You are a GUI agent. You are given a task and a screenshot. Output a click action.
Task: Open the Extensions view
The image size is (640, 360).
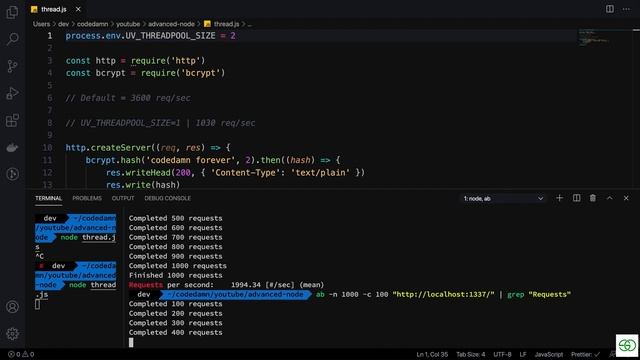point(12,120)
